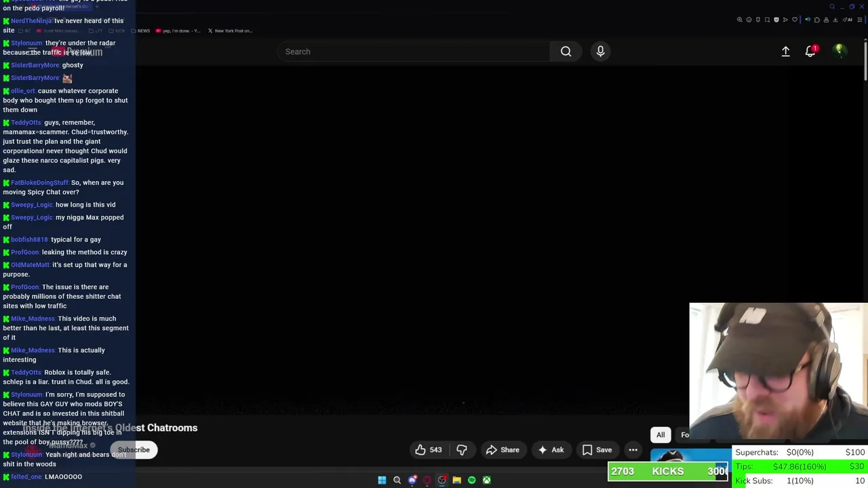Screen dimensions: 868x488
Task: Open the easy setup sliders icon
Action: coord(860,20)
